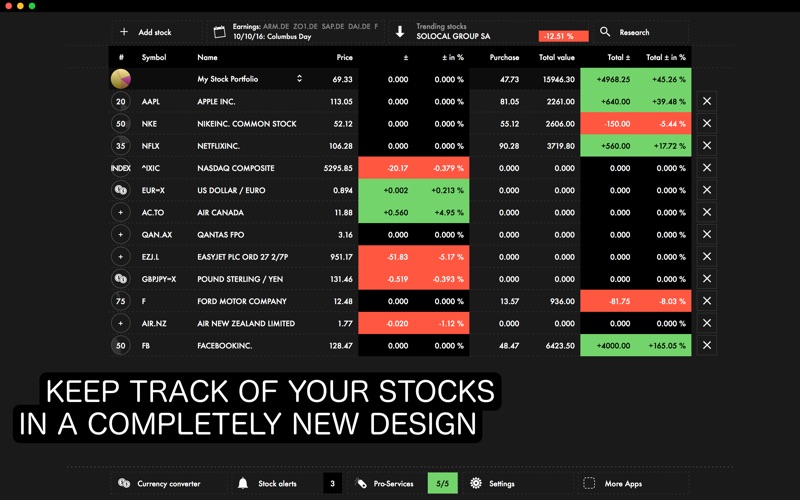Image resolution: width=800 pixels, height=500 pixels.
Task: Remove the NKE row with X
Action: [x=707, y=123]
